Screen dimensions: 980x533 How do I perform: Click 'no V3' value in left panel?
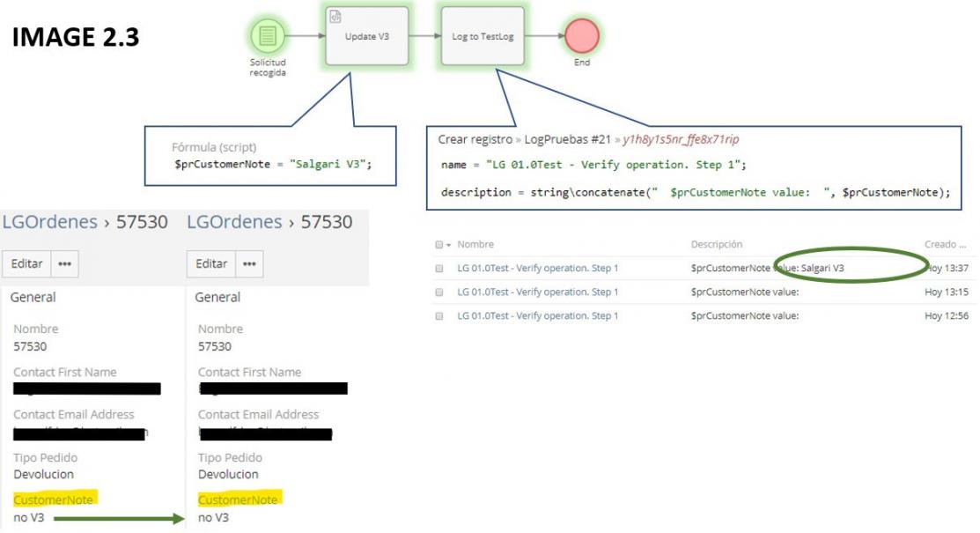(29, 517)
